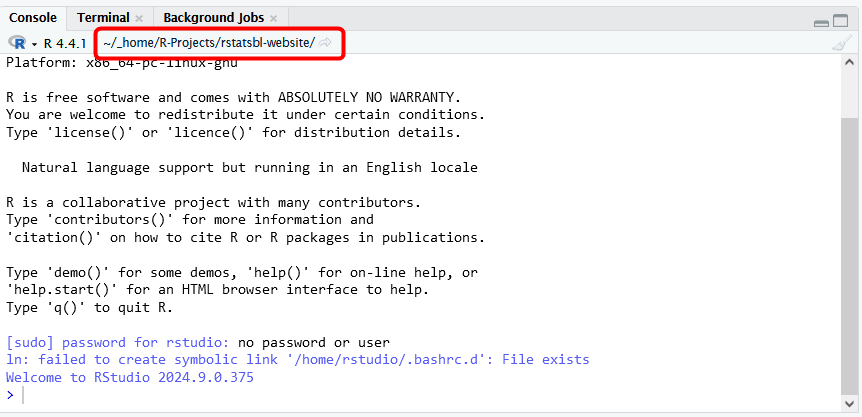Clear the console with the broom icon
This screenshot has width=862, height=417.
[x=842, y=43]
